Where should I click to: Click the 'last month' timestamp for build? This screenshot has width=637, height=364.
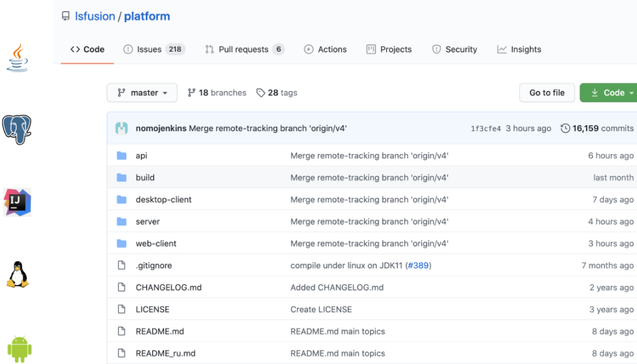[x=613, y=177]
